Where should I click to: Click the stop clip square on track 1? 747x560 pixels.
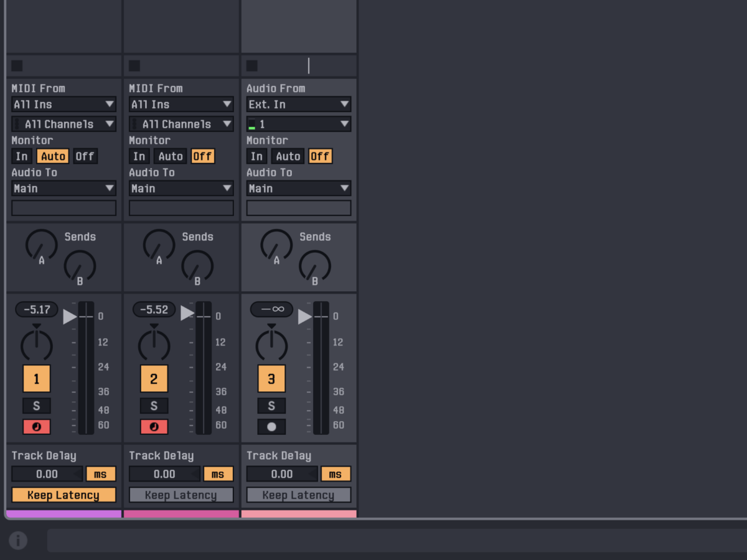click(x=17, y=66)
